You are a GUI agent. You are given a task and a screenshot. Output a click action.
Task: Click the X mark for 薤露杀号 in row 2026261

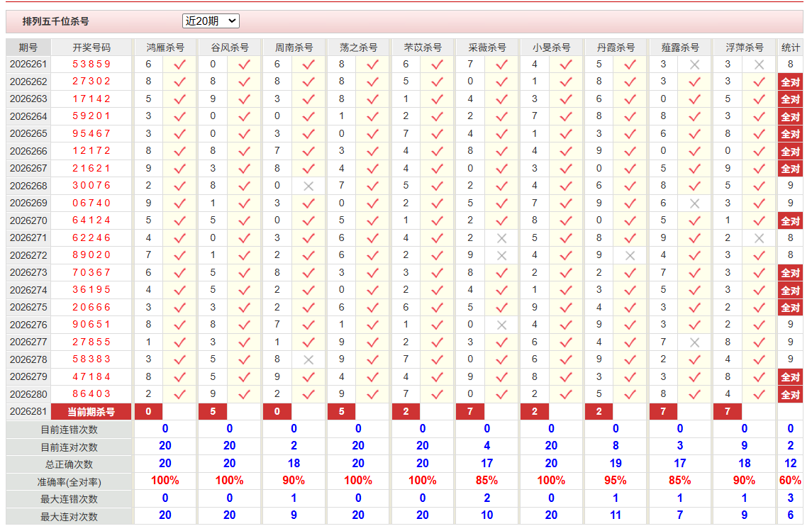[694, 65]
